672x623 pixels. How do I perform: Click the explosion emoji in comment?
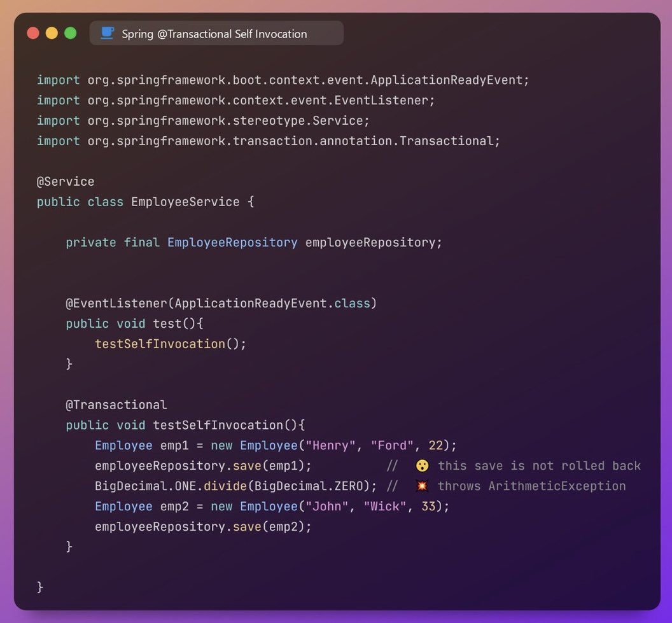[x=422, y=486]
